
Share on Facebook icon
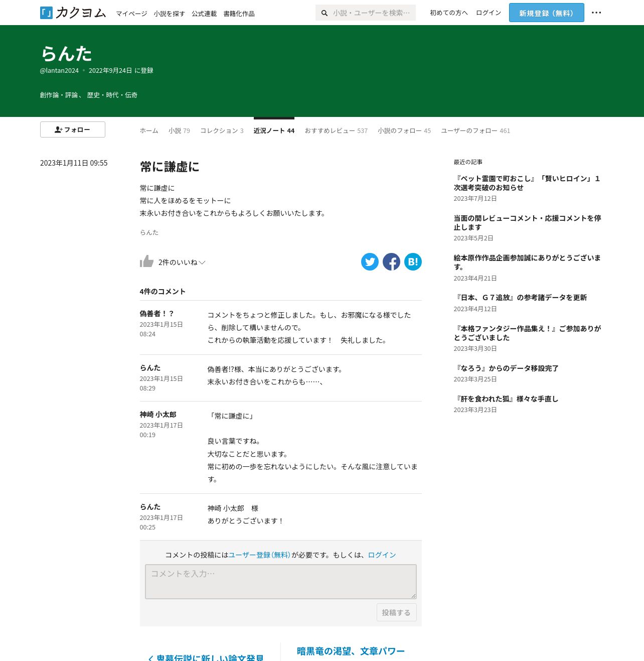392,261
